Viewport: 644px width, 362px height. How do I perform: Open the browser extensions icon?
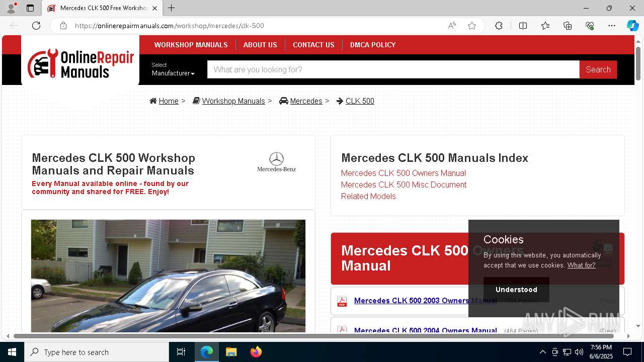[x=499, y=26]
